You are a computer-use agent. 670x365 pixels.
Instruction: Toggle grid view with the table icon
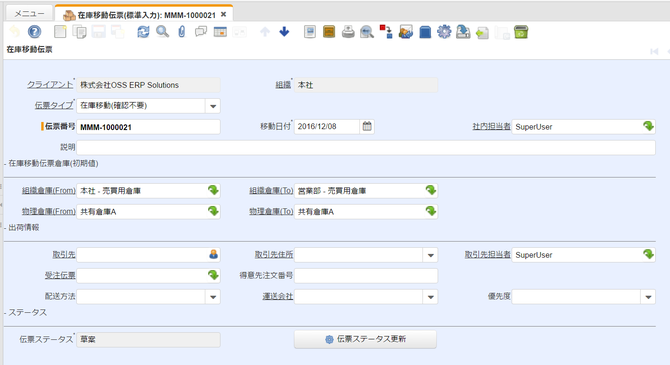[x=220, y=32]
